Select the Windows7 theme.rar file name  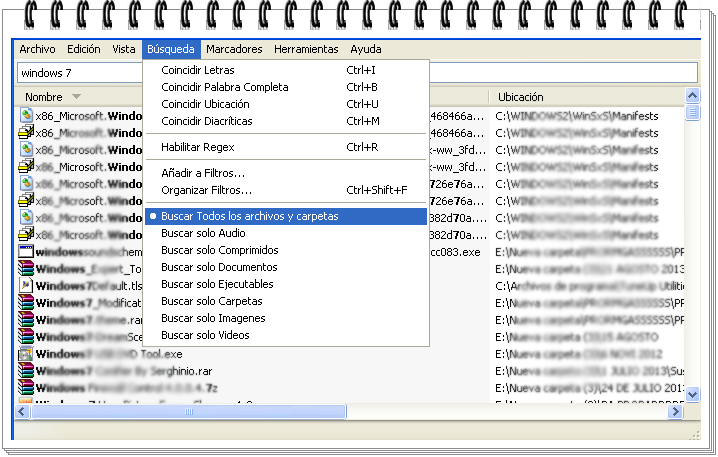click(x=89, y=320)
